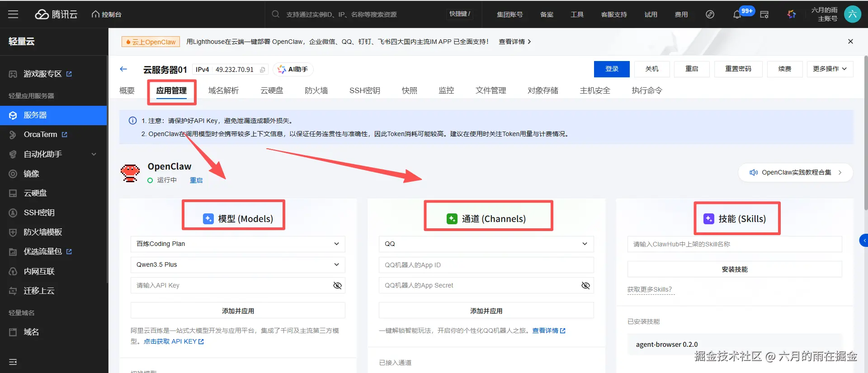
Task: Open 客服支持 in the header
Action: tap(614, 14)
